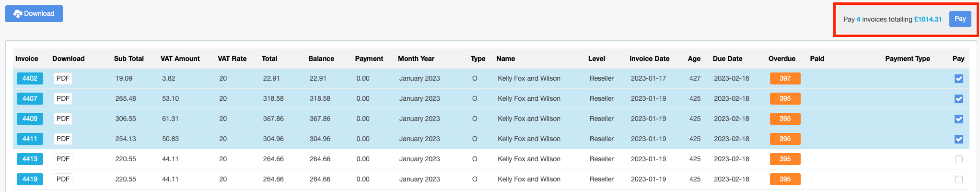
Task: Tick the Pay checkbox for invoice 4413
Action: [958, 159]
